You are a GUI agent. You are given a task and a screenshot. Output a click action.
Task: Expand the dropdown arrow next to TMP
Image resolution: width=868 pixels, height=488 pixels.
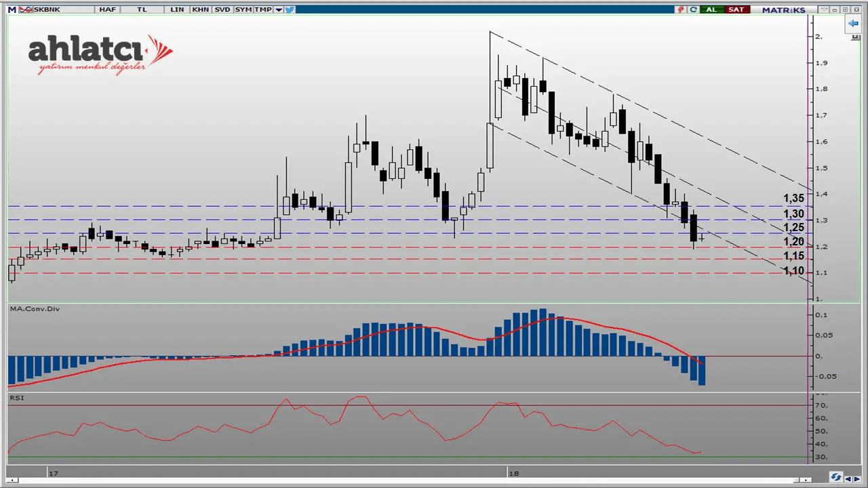279,9
